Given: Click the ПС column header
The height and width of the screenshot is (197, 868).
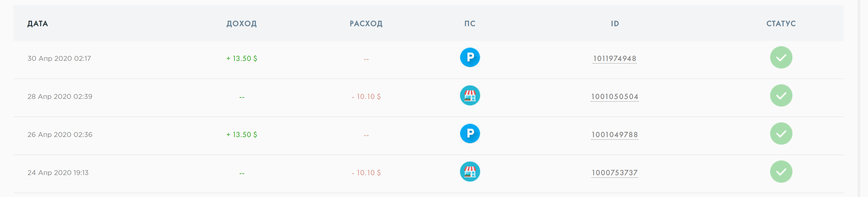Looking at the screenshot, I should click(x=470, y=24).
